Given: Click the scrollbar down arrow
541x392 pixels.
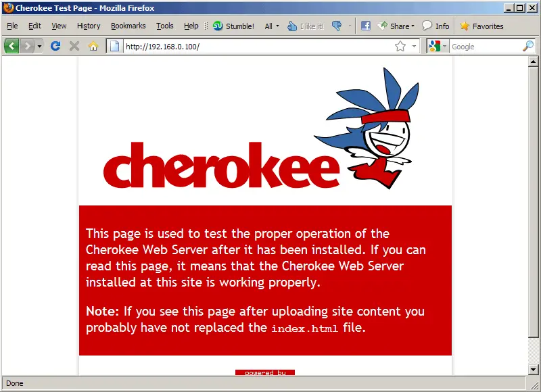Looking at the screenshot, I should coord(534,370).
